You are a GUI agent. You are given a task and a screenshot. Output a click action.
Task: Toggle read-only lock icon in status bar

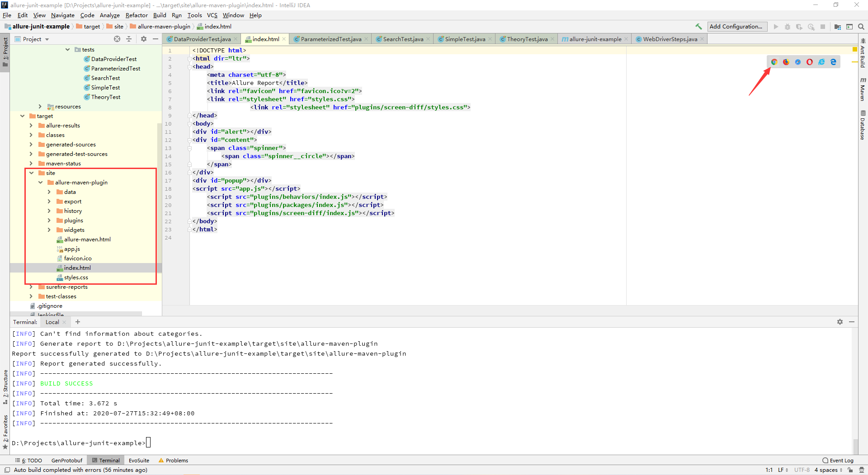tap(850, 470)
